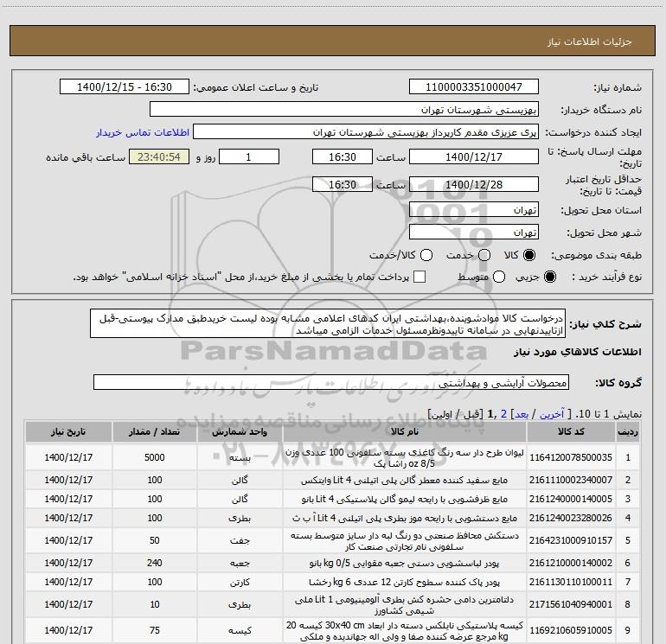The image size is (666, 644).
Task: Click the شرح کلی نیاز description box
Action: click(328, 323)
